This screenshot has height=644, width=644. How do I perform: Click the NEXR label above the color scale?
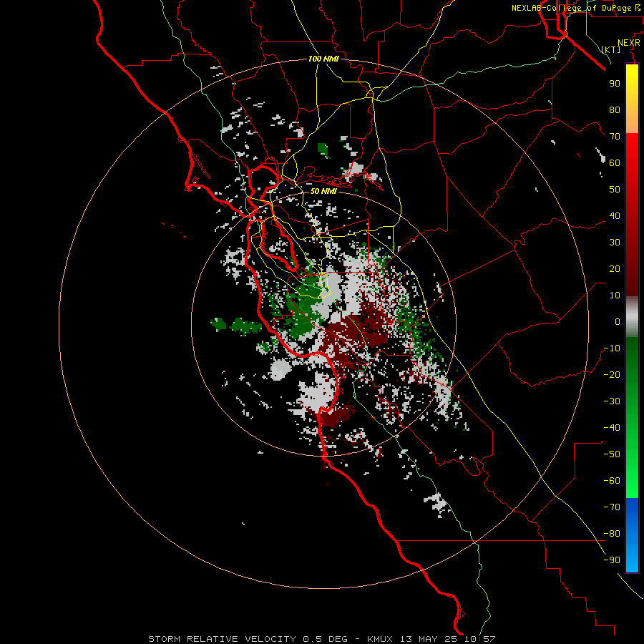(628, 43)
